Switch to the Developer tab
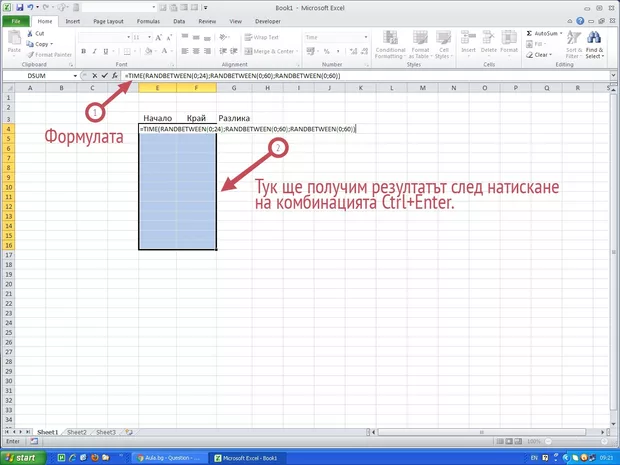This screenshot has width=620, height=465. [x=268, y=21]
